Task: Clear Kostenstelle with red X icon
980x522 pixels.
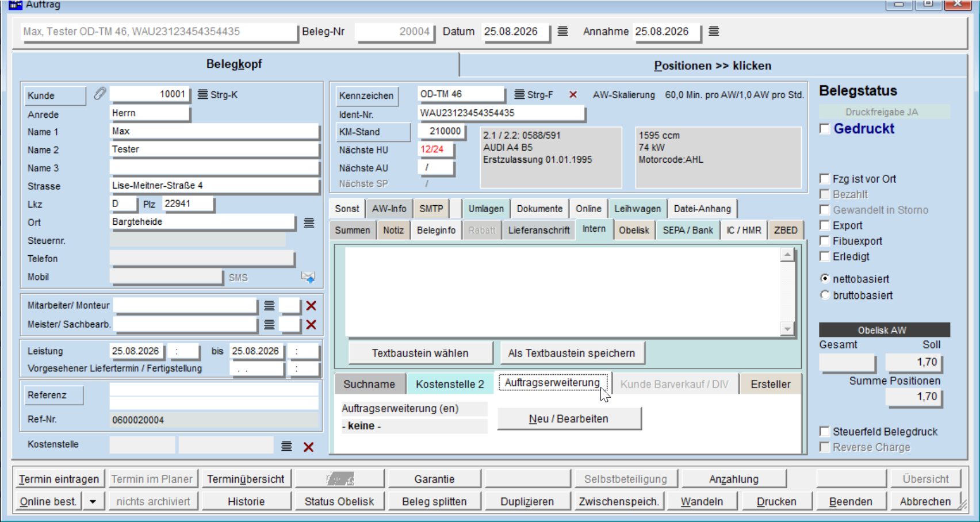Action: tap(308, 447)
